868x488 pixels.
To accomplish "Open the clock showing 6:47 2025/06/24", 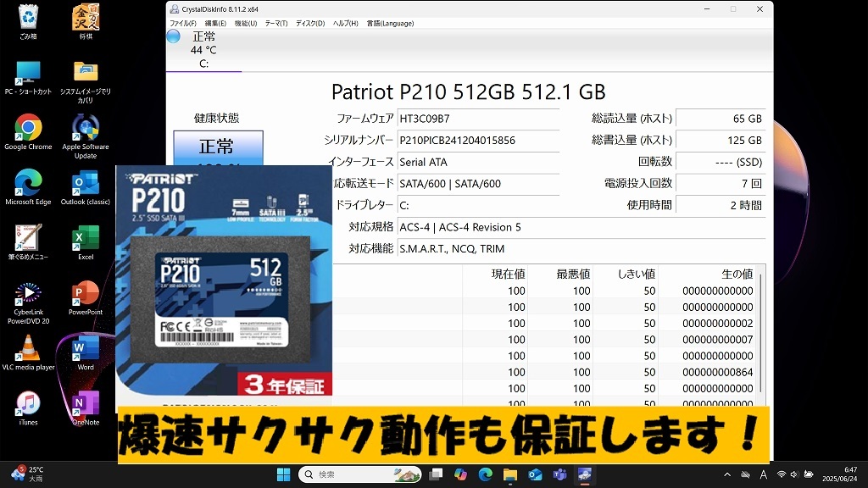I will (x=840, y=474).
